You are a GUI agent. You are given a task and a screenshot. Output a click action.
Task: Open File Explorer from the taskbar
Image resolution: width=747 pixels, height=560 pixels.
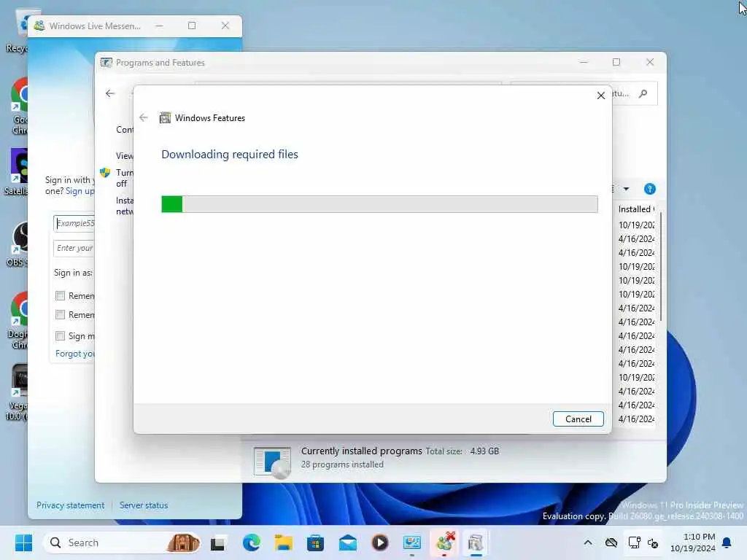coord(284,542)
